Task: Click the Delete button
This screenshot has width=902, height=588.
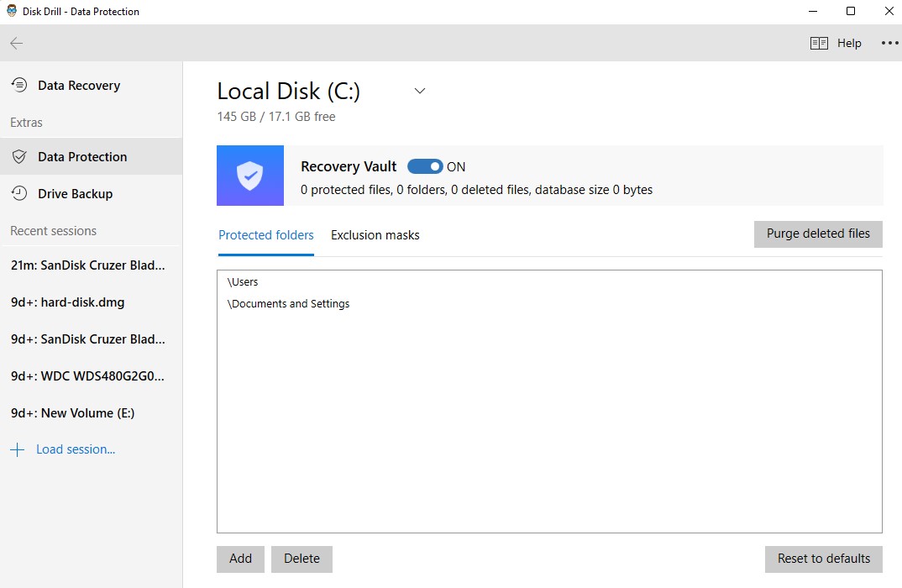Action: [302, 559]
